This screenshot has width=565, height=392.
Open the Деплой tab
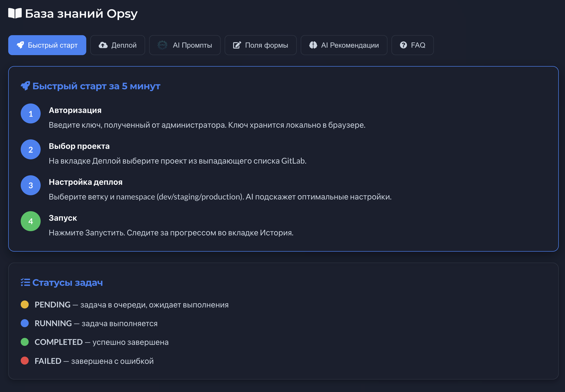coord(124,45)
